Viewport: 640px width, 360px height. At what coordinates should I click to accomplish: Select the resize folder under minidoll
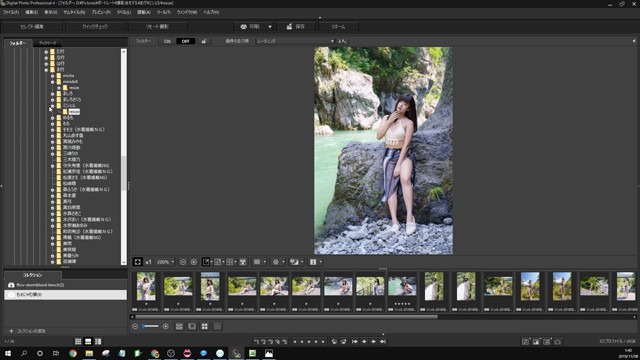pos(74,88)
